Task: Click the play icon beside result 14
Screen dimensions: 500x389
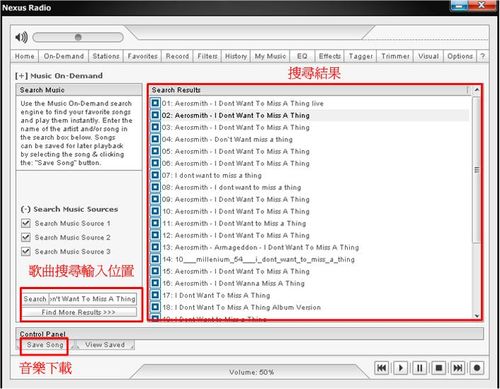Action: (155, 259)
